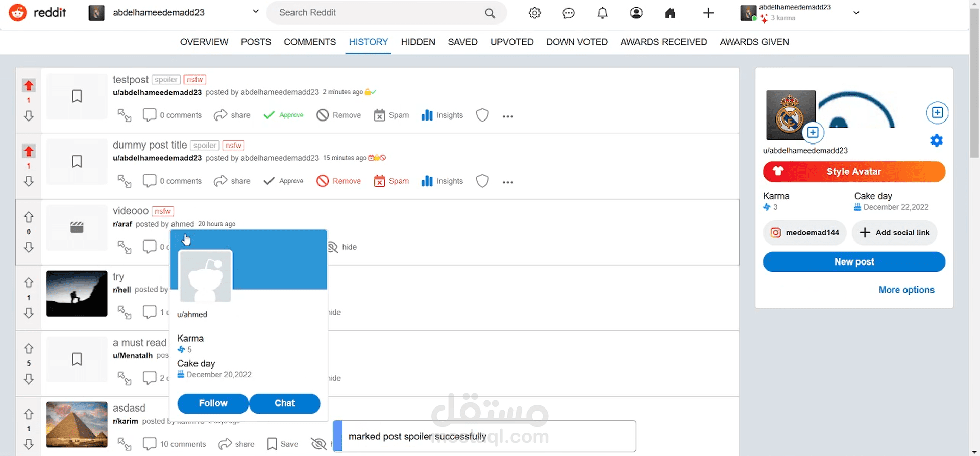Open the three-dots menu on dummy post title
980x456 pixels.
pos(508,182)
